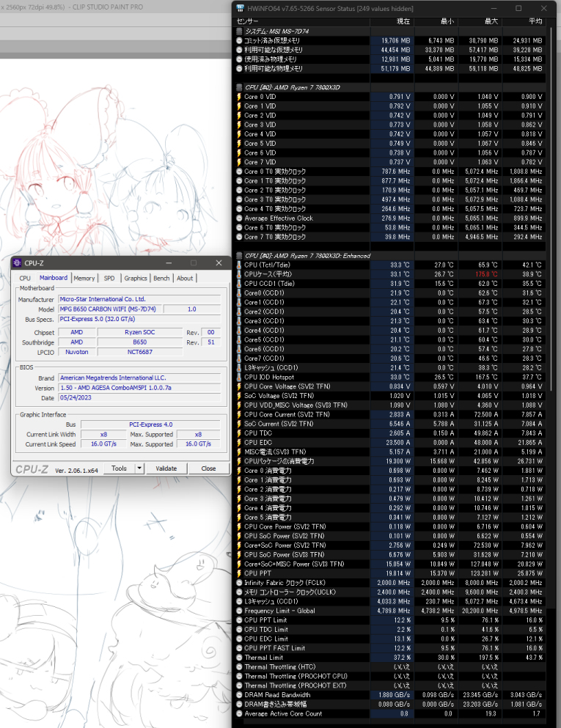This screenshot has width=561, height=728.
Task: Click the CPU IOD Hotspot thermometer icon
Action: (239, 377)
